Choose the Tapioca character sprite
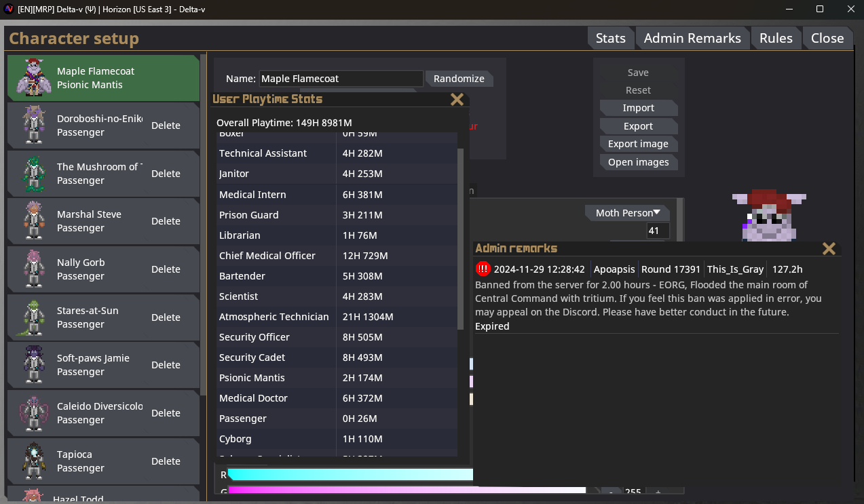The width and height of the screenshot is (864, 504). coord(33,461)
